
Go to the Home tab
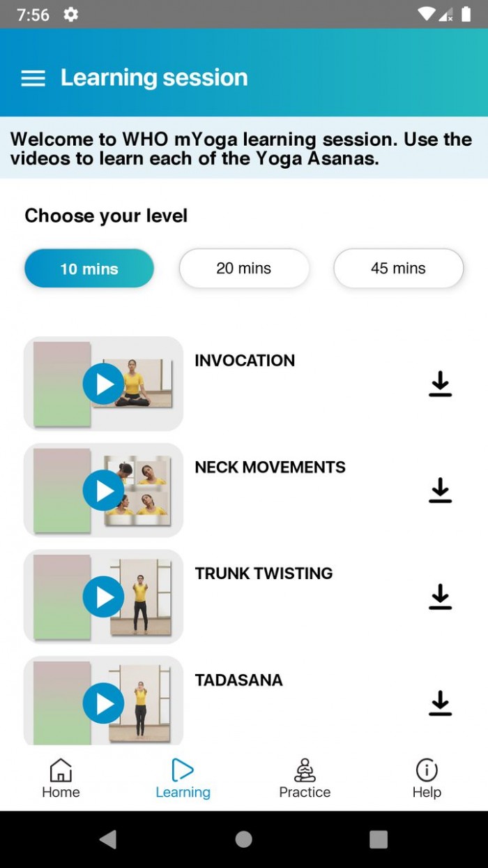[x=61, y=778]
